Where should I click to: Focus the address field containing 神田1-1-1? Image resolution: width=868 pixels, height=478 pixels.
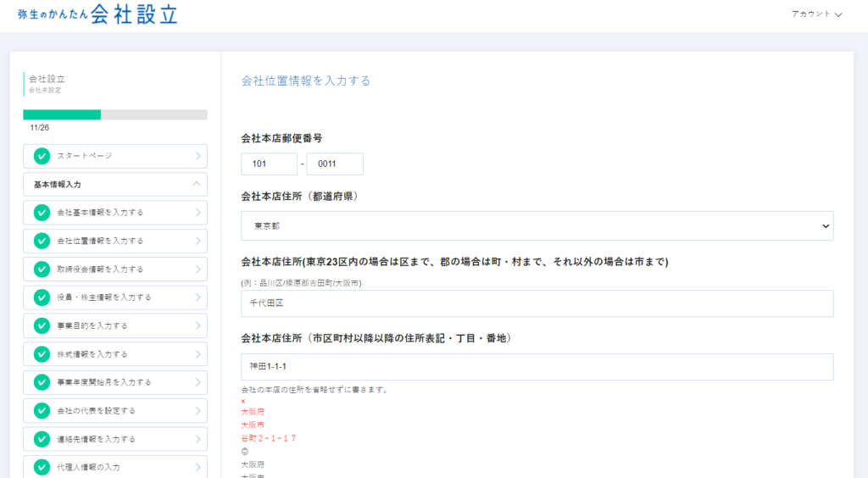pyautogui.click(x=537, y=367)
